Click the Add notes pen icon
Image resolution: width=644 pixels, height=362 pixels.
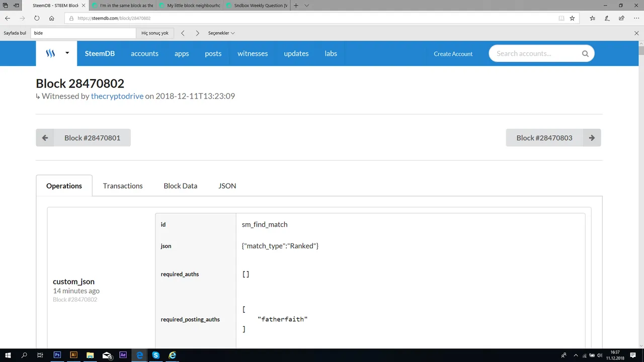(x=607, y=18)
